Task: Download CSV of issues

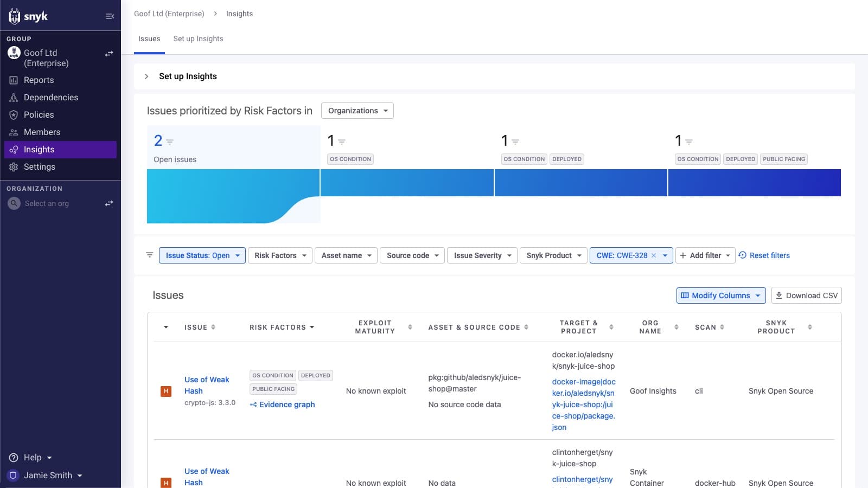Action: click(x=807, y=296)
